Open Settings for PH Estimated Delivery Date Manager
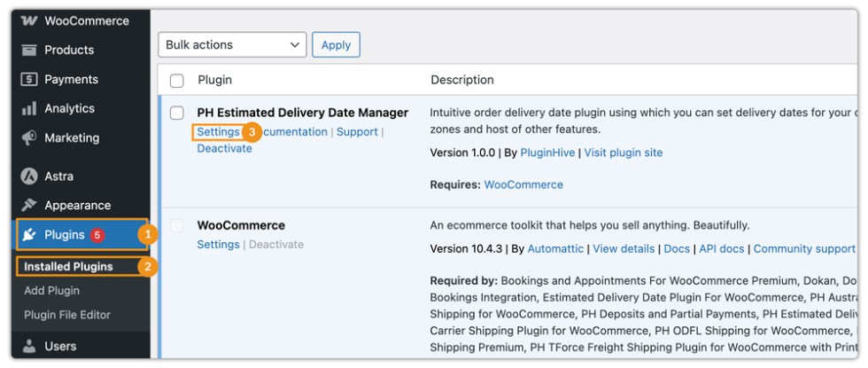This screenshot has height=368, width=868. [x=218, y=132]
